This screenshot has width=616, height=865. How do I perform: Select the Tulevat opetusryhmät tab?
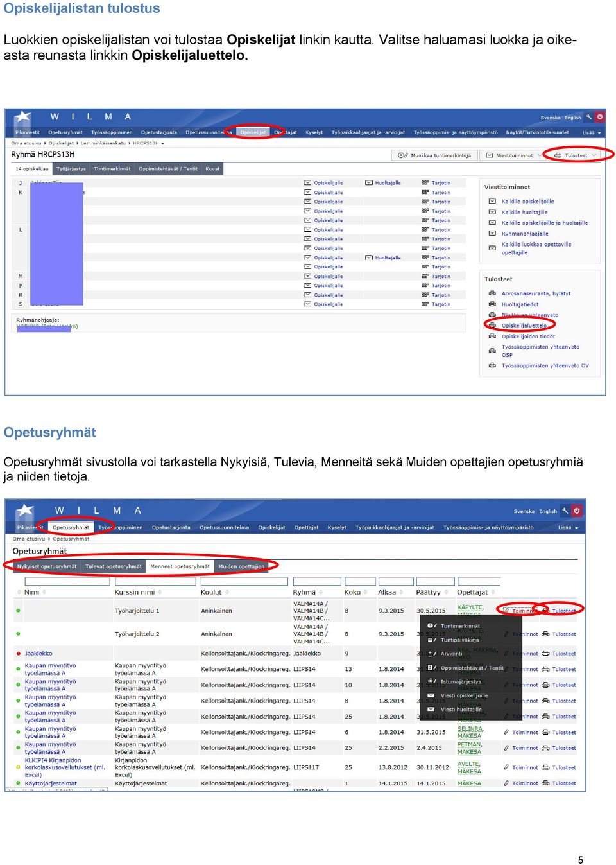pyautogui.click(x=114, y=566)
